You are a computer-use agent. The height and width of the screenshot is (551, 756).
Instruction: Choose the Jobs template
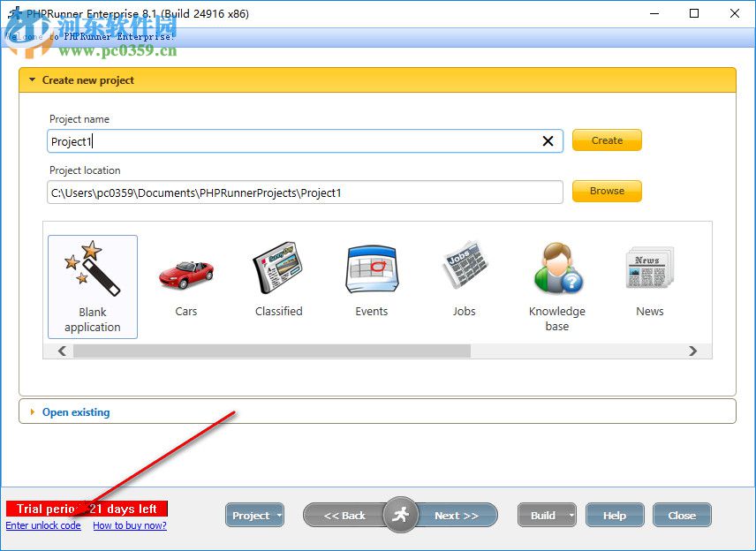click(x=464, y=274)
